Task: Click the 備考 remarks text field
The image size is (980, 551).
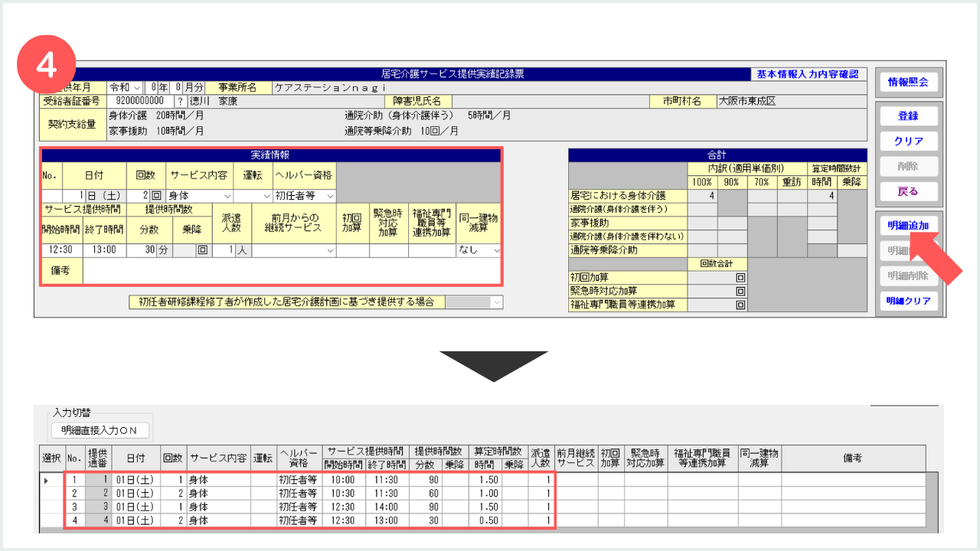Action: (291, 271)
